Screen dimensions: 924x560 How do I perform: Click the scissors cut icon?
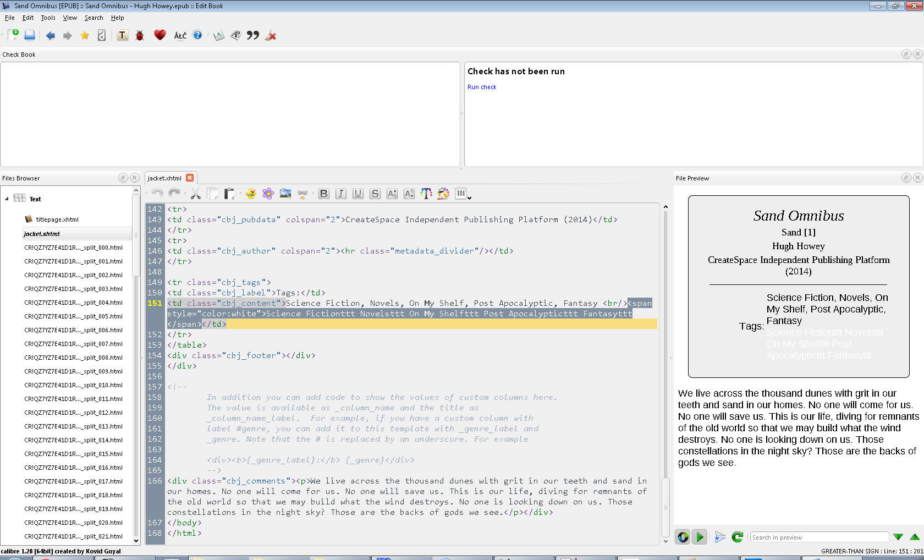195,194
